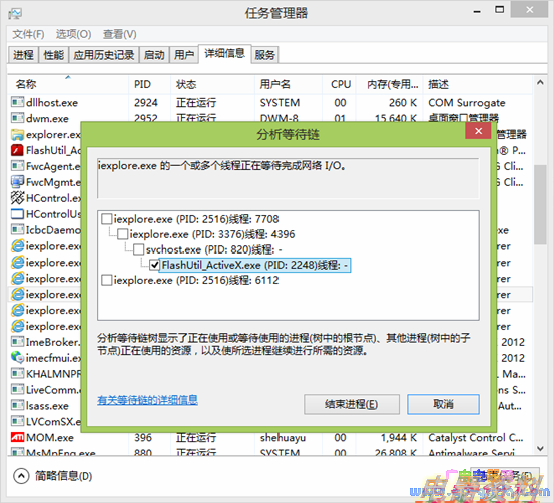Click the Catalyst Control C... description cell

click(x=476, y=438)
